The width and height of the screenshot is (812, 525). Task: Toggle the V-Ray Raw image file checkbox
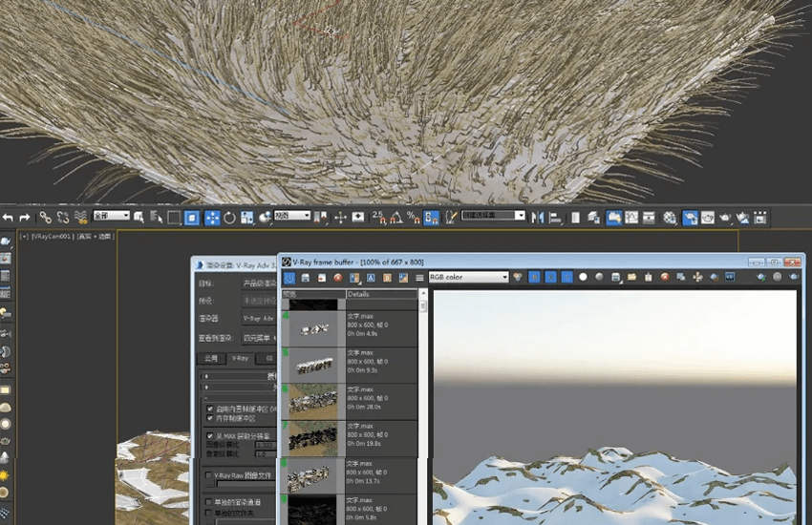(209, 474)
